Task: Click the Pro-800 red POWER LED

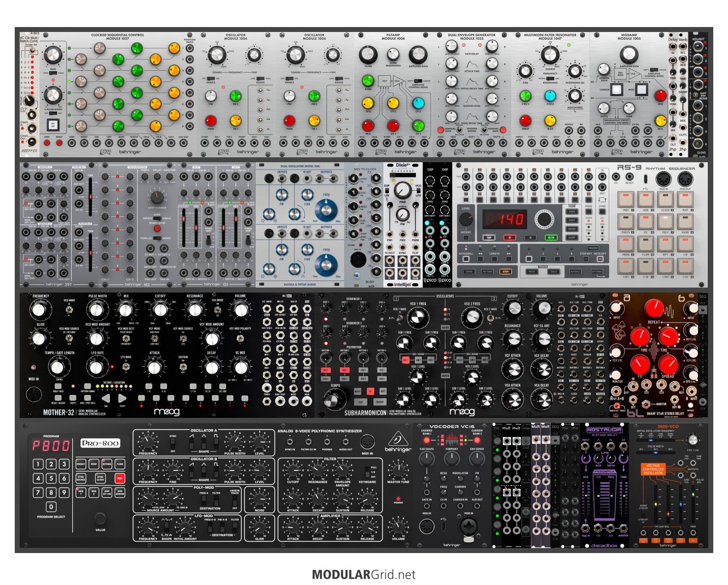Action: [398, 498]
